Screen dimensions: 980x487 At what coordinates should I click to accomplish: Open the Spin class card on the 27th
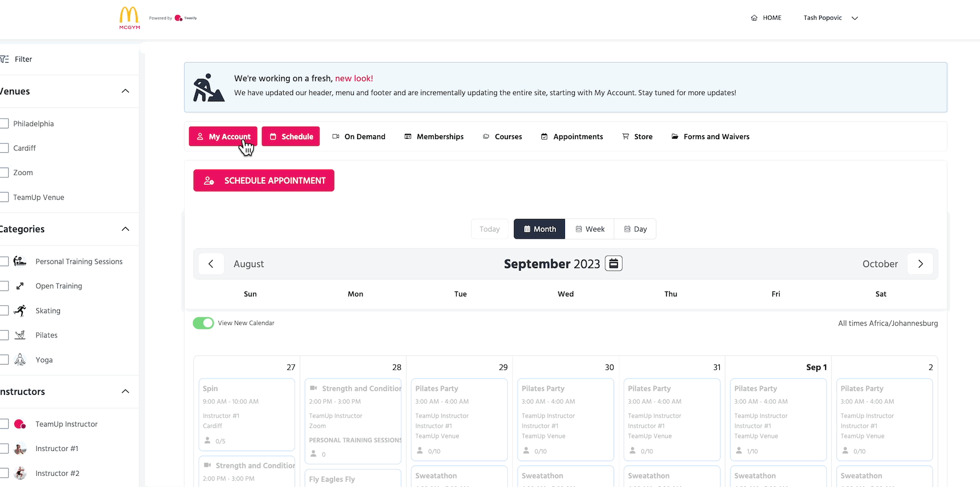point(246,414)
